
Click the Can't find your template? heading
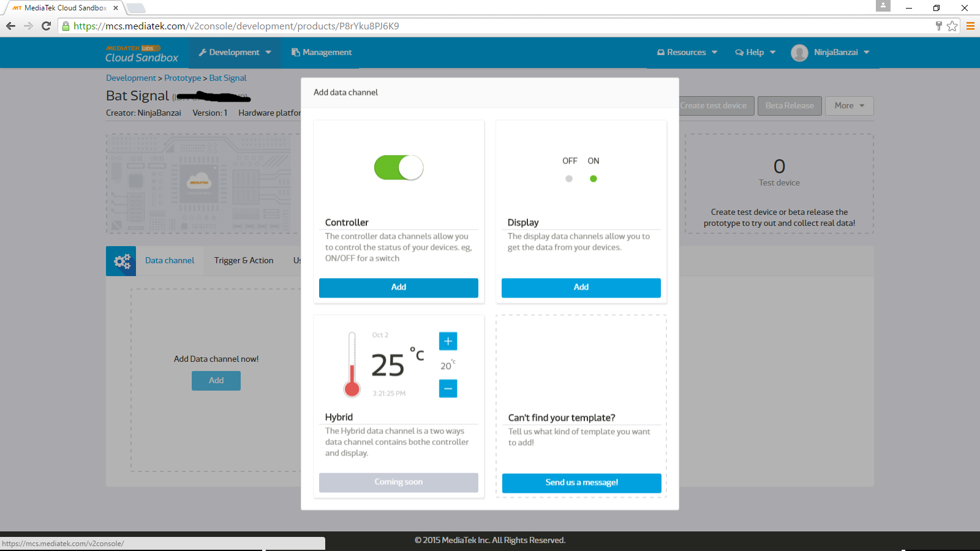point(562,418)
